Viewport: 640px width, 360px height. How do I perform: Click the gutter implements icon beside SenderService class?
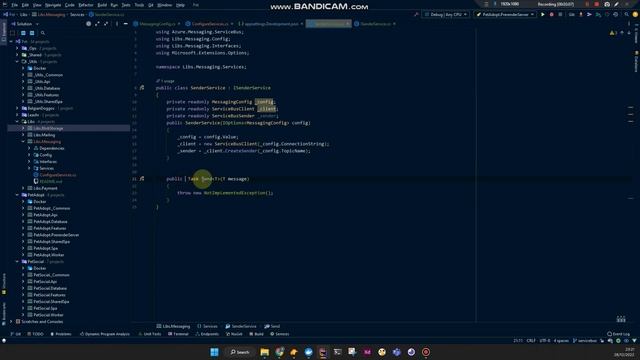[142, 88]
